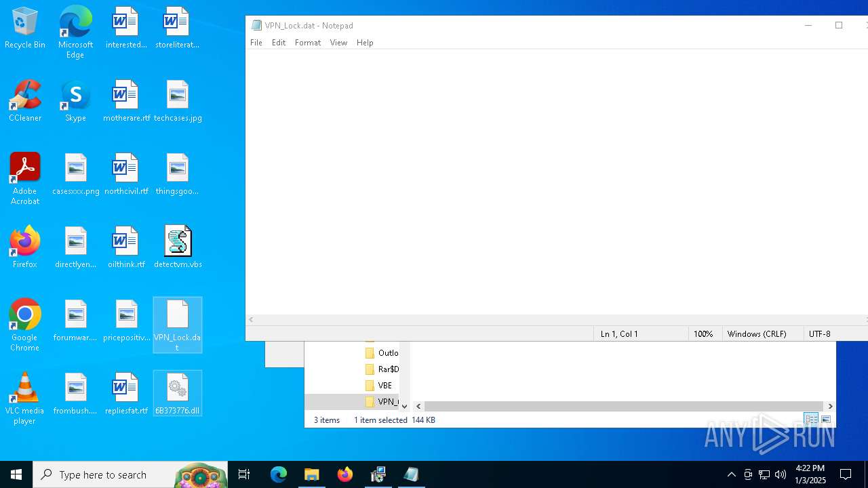
Task: Click Notepad status bar Windows (CRLF) text
Action: (x=757, y=334)
